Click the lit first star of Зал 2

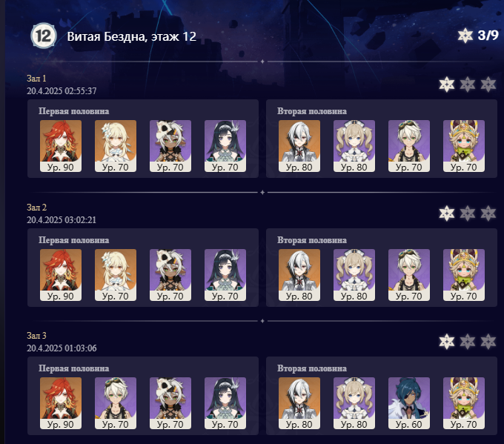(x=447, y=213)
